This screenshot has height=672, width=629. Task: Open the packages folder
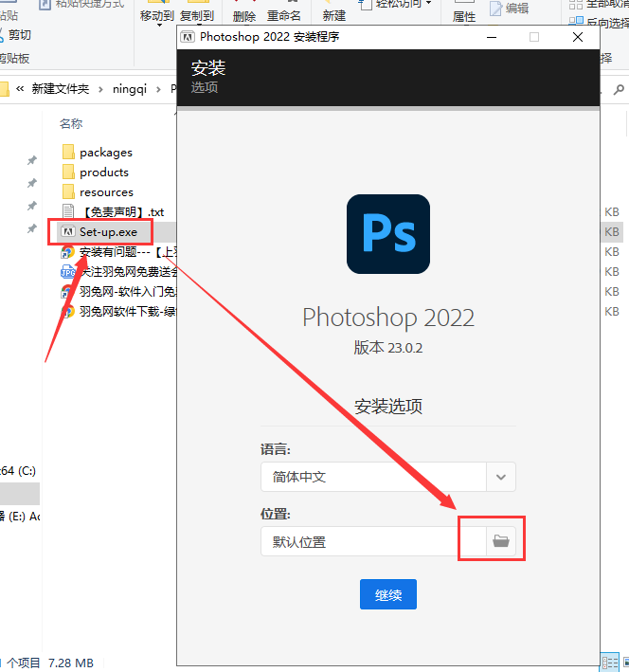(105, 152)
